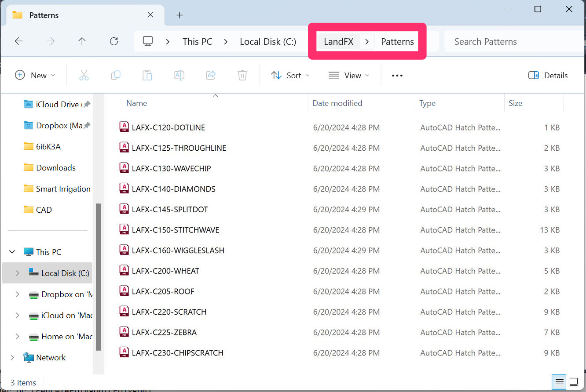Toggle the Details pane
This screenshot has width=586, height=392.
pos(548,75)
